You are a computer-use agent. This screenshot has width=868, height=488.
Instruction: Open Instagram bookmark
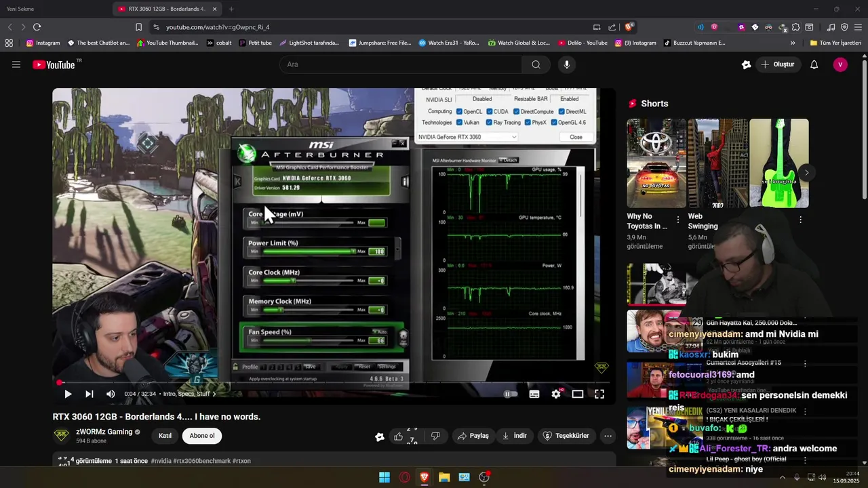pos(43,43)
